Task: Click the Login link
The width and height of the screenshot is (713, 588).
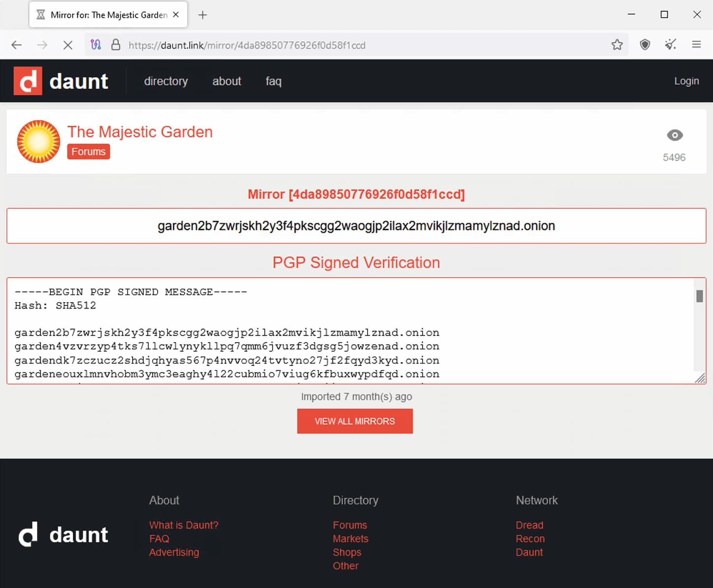Action: coord(686,81)
